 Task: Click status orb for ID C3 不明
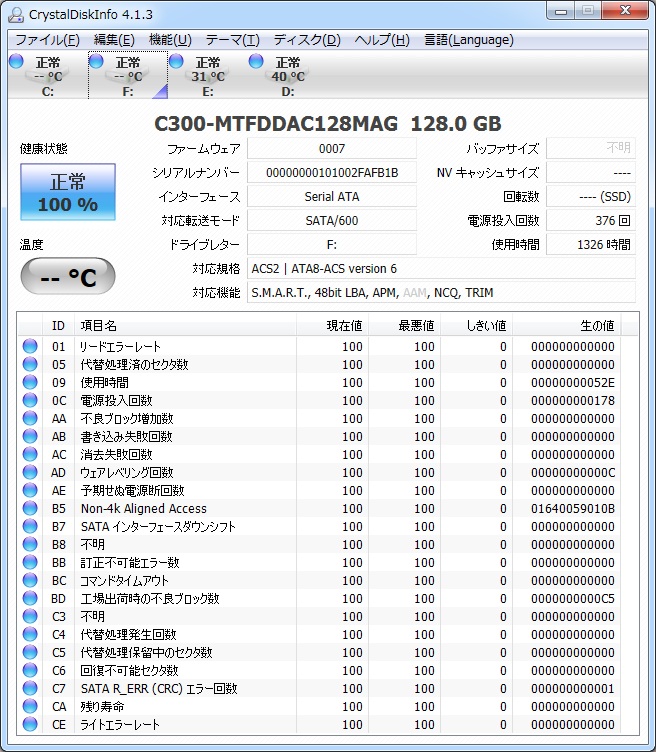coord(30,616)
